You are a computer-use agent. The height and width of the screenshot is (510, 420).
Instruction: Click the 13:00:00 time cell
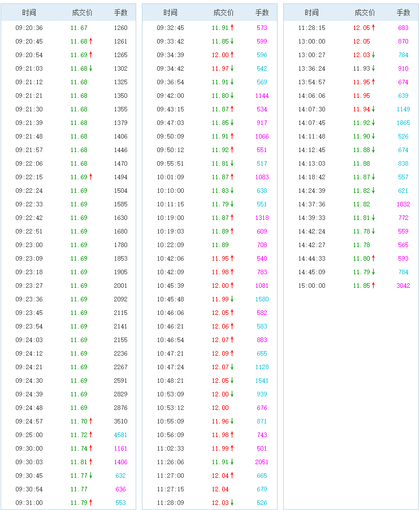pyautogui.click(x=311, y=41)
